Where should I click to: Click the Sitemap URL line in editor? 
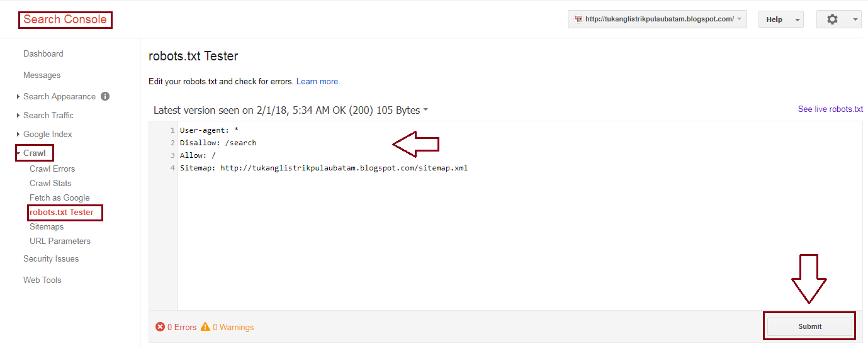tap(324, 168)
